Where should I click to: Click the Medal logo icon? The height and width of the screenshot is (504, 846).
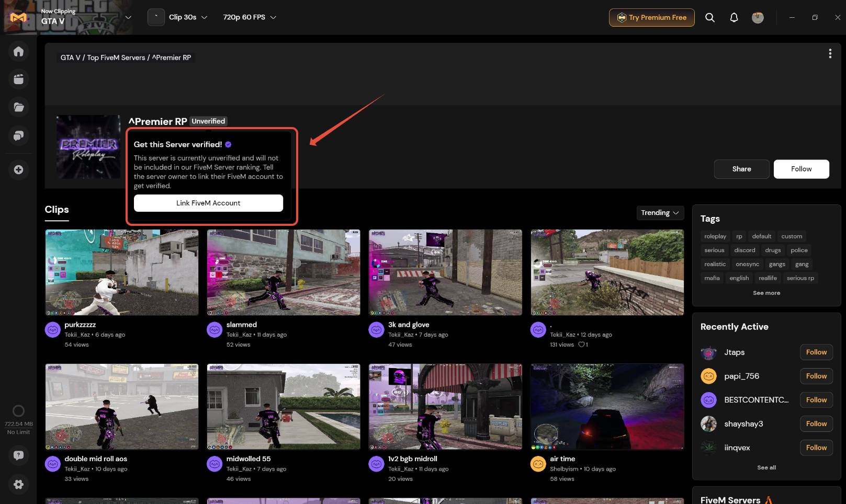pyautogui.click(x=18, y=17)
